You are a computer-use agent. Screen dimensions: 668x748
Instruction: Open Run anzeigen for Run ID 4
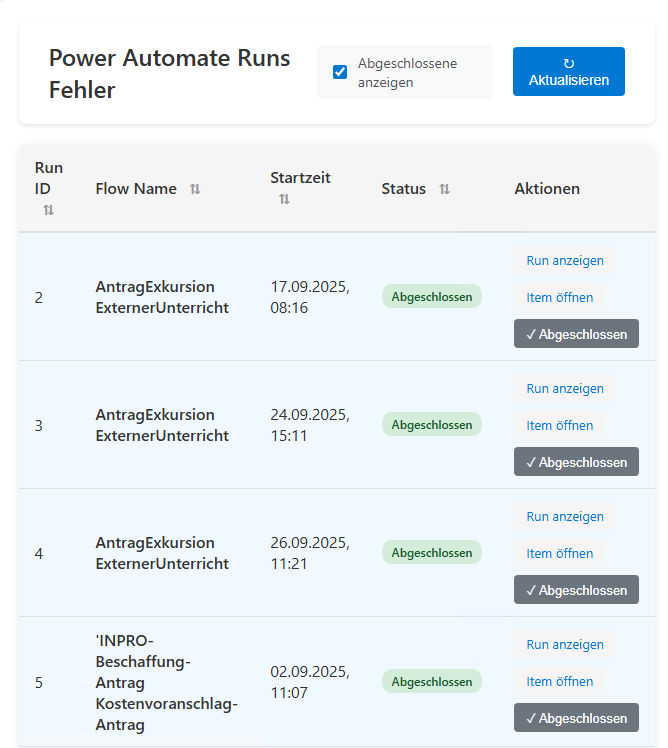tap(565, 516)
